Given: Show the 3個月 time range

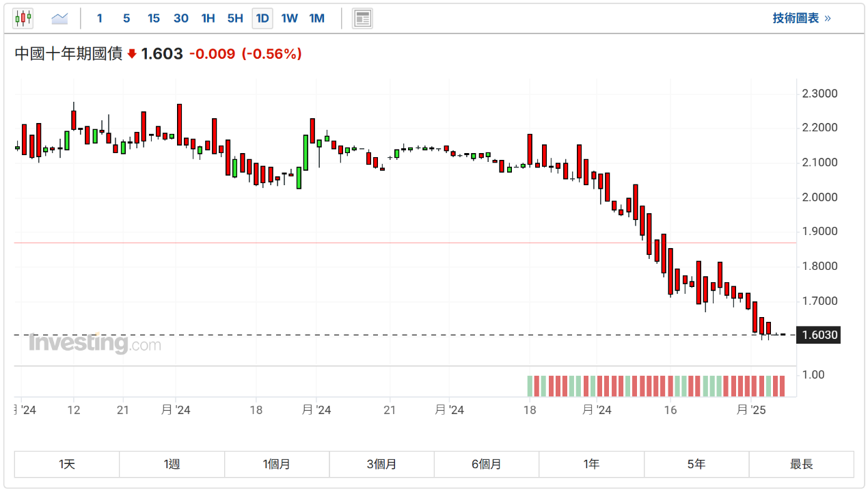Looking at the screenshot, I should [x=381, y=465].
